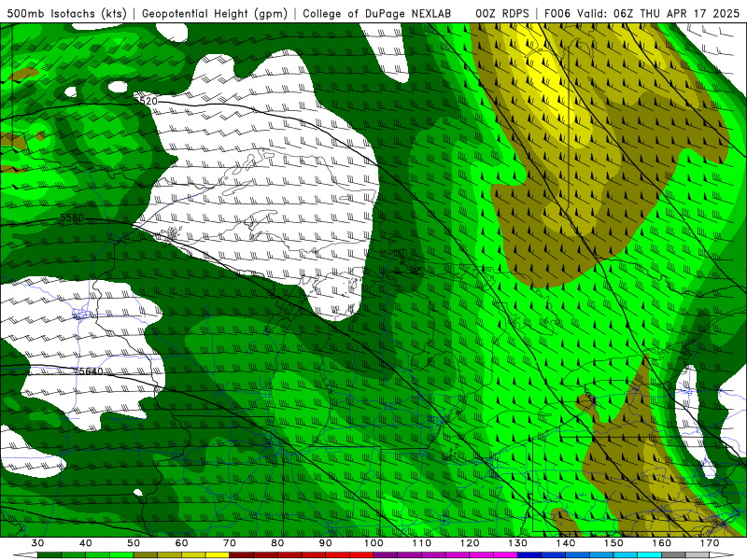Click the '500mb Isotachs (kts)' title text

click(x=66, y=14)
